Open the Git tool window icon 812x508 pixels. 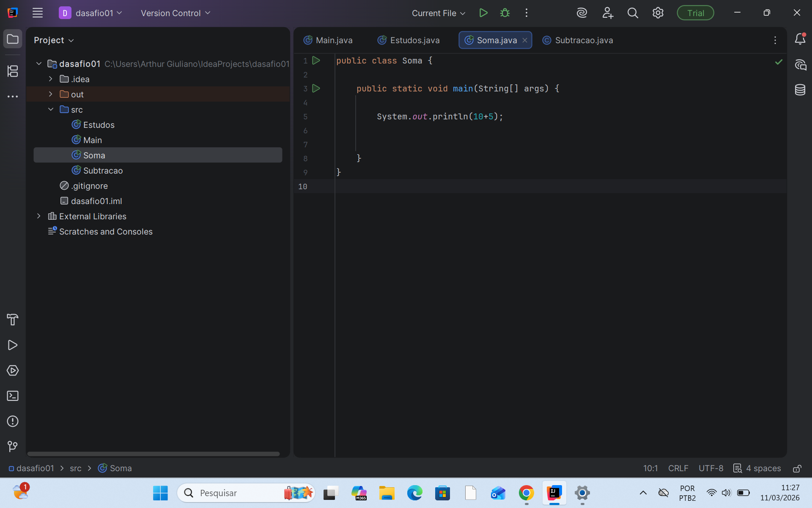13,447
